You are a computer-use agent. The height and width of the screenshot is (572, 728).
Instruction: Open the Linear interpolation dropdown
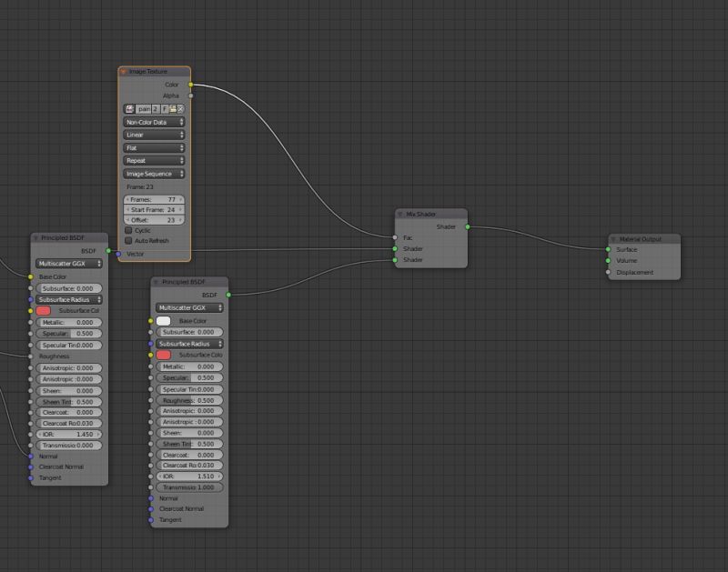(152, 134)
